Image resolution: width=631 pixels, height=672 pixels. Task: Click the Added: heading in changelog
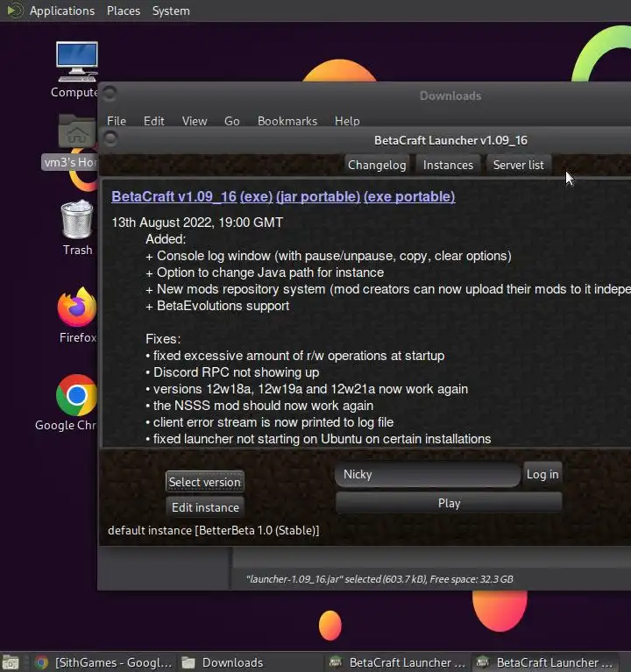166,239
